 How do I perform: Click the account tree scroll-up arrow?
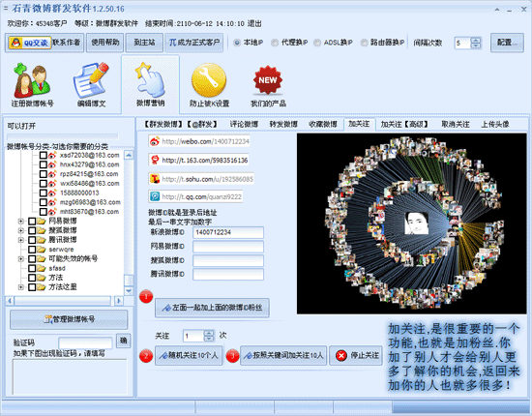(129, 155)
